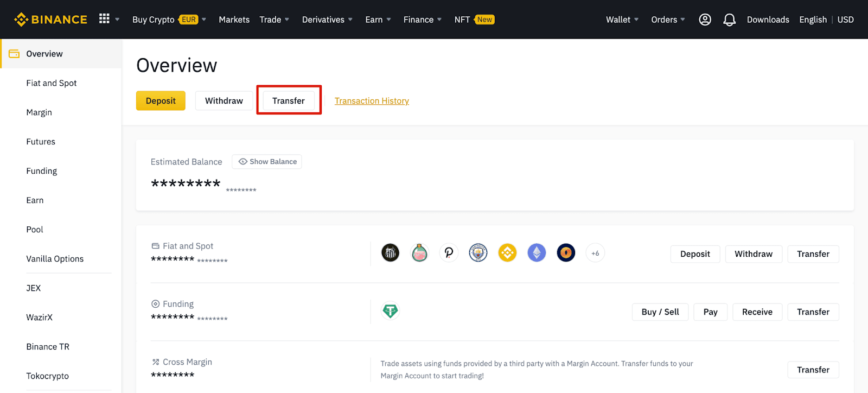Screen dimensions: 868x393
Task: Change language from English
Action: (x=813, y=20)
